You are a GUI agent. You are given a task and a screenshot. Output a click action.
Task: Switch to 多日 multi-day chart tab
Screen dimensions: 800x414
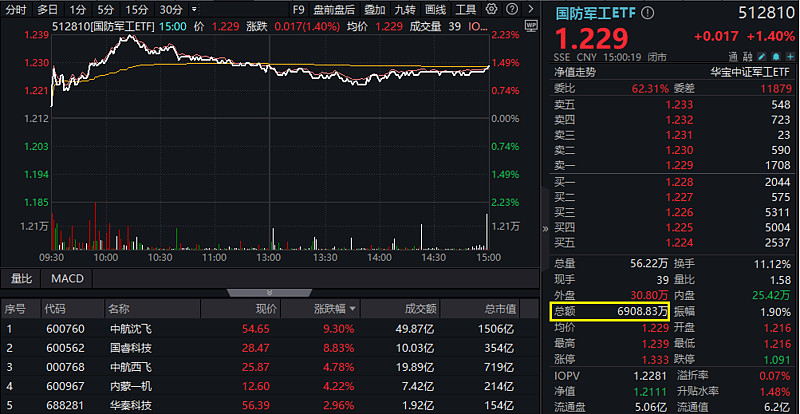[x=47, y=9]
